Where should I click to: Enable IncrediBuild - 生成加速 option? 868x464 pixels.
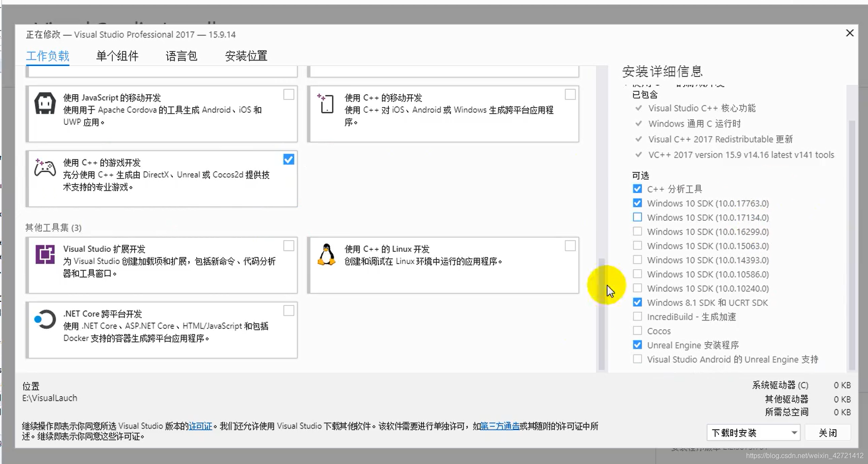[x=637, y=317]
